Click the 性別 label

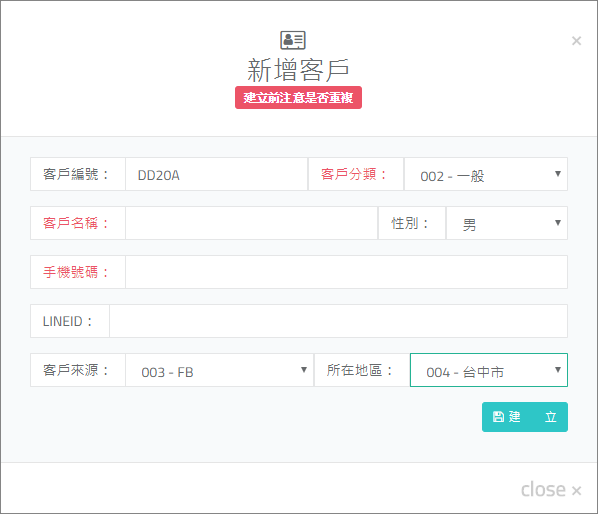(x=410, y=223)
